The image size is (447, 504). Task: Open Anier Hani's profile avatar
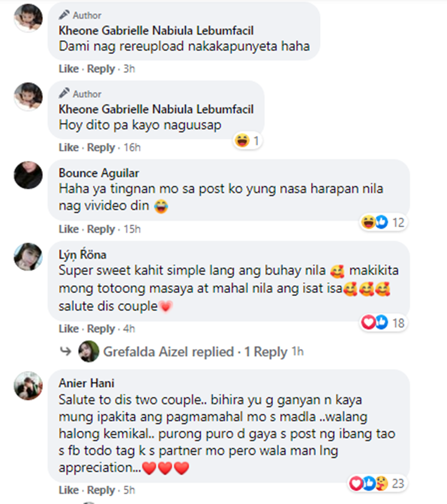point(28,386)
